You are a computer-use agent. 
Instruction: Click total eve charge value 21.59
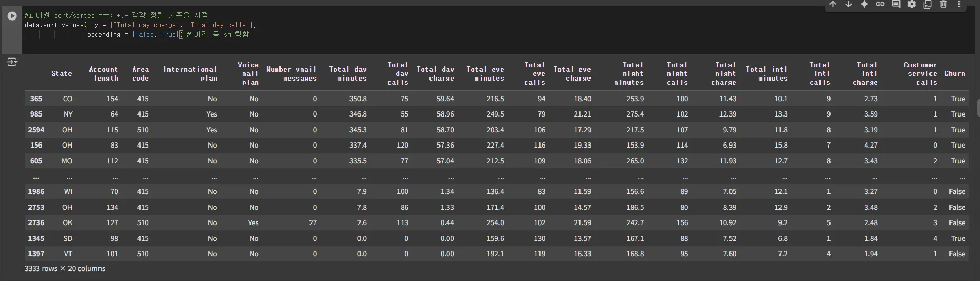click(582, 222)
